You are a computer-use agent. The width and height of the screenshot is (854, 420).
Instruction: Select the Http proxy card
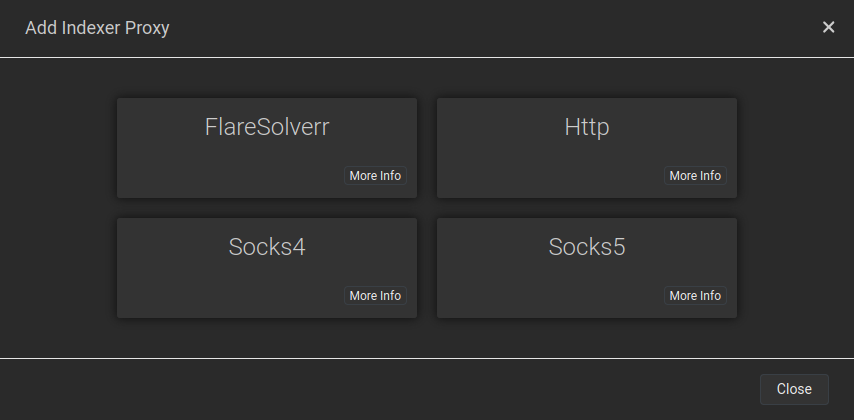click(x=587, y=148)
